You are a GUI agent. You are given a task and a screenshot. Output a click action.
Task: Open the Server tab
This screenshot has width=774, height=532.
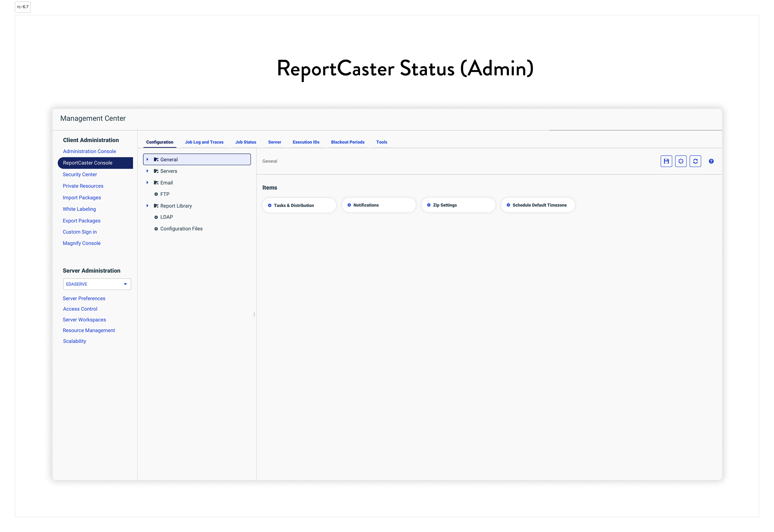point(274,142)
